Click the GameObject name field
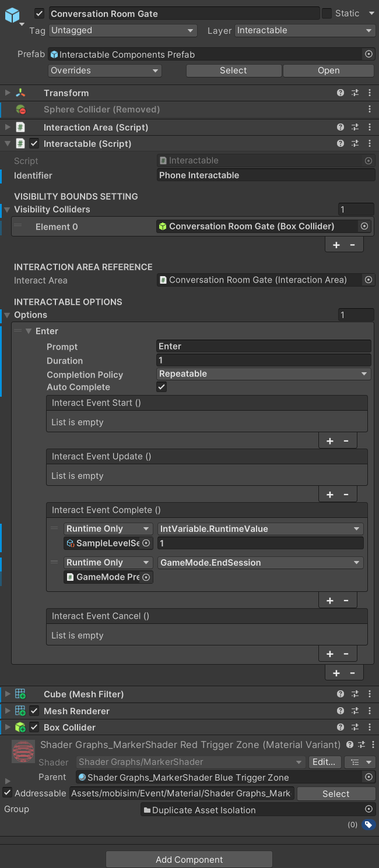 click(x=183, y=13)
